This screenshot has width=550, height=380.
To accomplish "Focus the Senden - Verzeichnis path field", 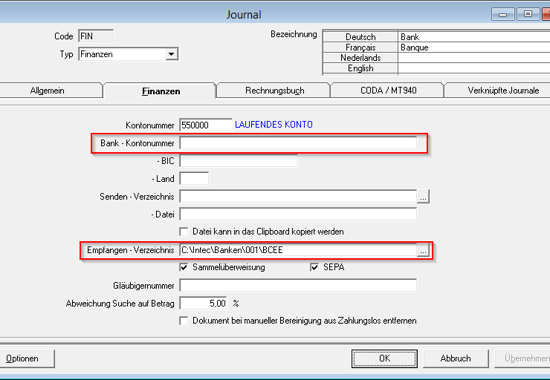I will [298, 196].
